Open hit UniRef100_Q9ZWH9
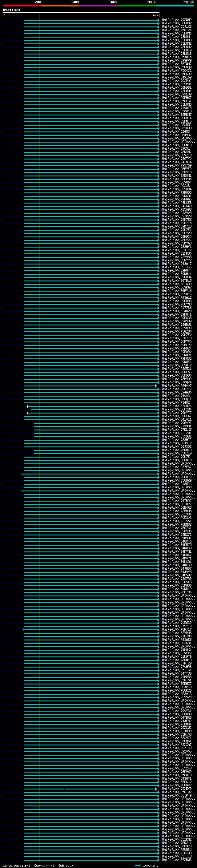 177,20
